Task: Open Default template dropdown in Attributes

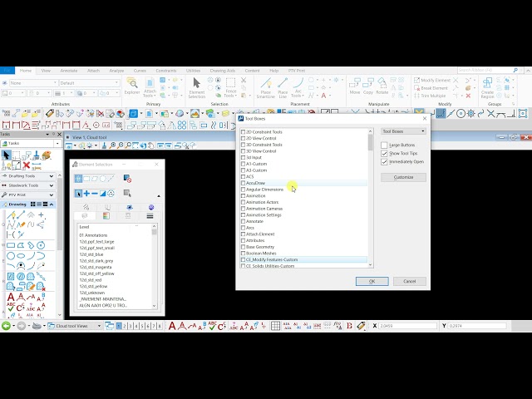Action: pyautogui.click(x=89, y=83)
